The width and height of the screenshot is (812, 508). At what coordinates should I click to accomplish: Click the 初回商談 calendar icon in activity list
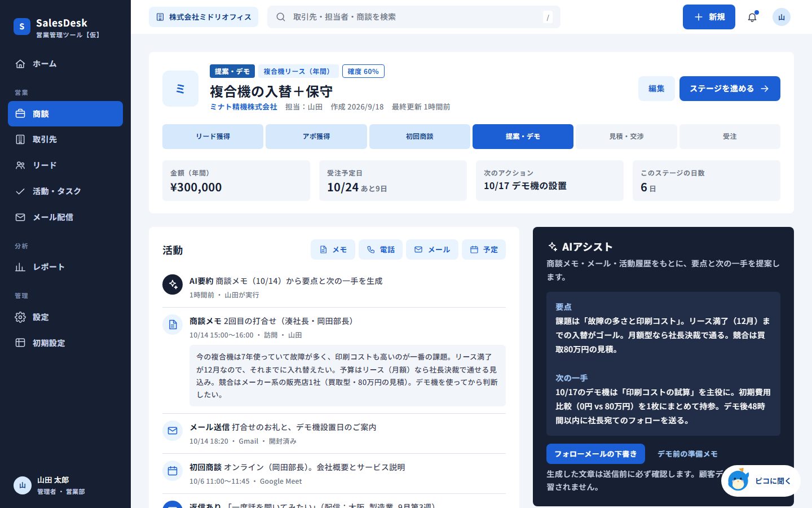(x=173, y=471)
